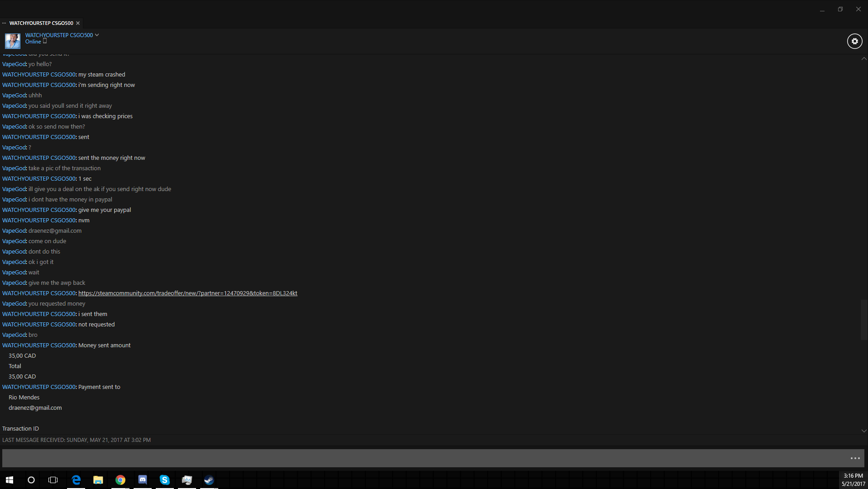Click the Online status text in header
Screen dimensions: 868x489
click(33, 42)
